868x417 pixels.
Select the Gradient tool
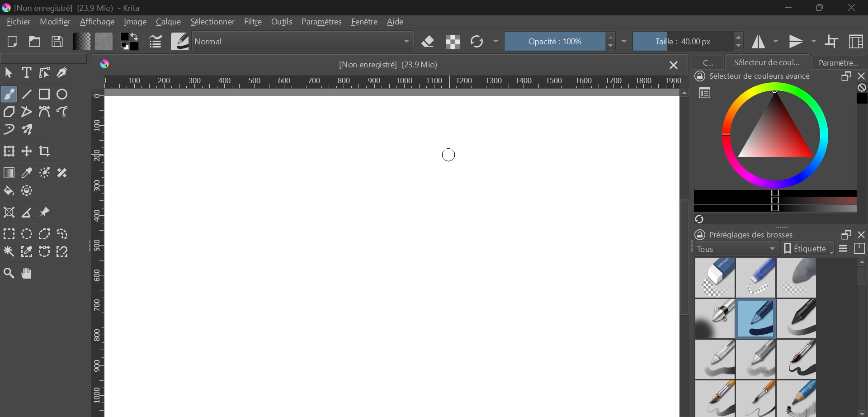click(9, 173)
